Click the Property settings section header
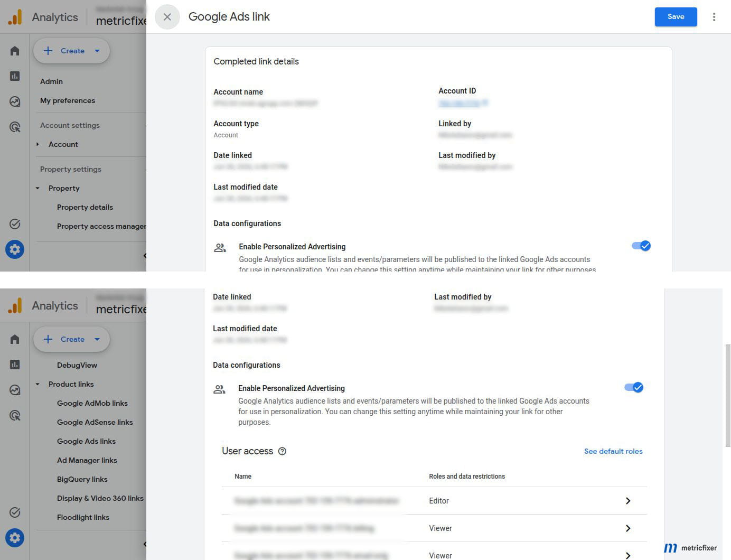This screenshot has height=560, width=731. (71, 169)
